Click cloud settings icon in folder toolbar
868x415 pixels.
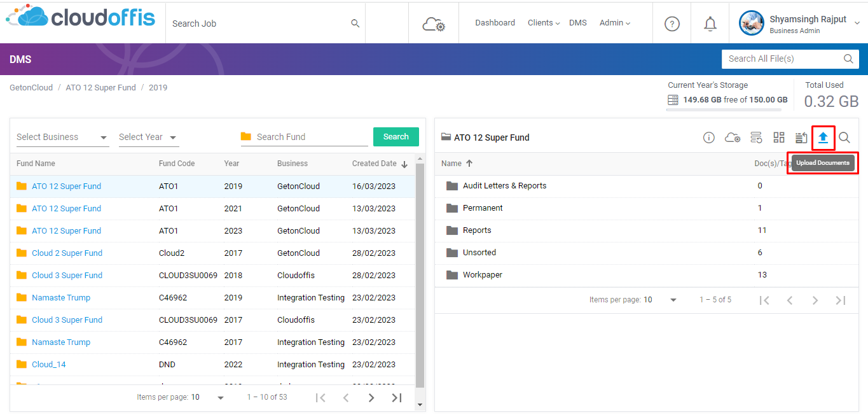click(733, 137)
